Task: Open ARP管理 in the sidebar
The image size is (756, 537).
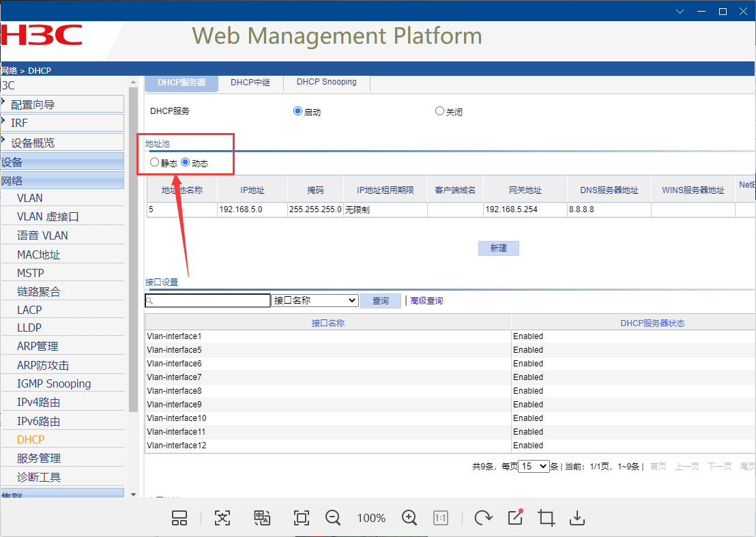Action: pos(38,346)
